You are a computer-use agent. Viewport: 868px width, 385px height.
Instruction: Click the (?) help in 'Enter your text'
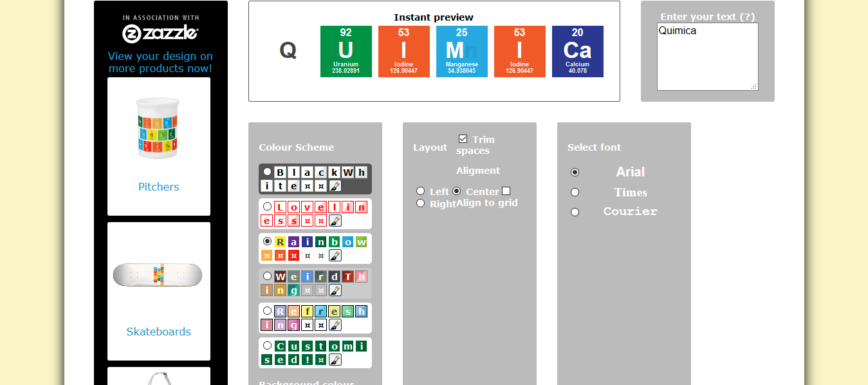click(x=747, y=17)
